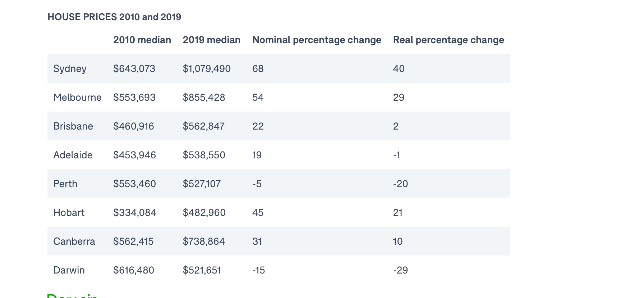
Task: Select Brisbane's 2019 median of $562,847
Action: [204, 126]
